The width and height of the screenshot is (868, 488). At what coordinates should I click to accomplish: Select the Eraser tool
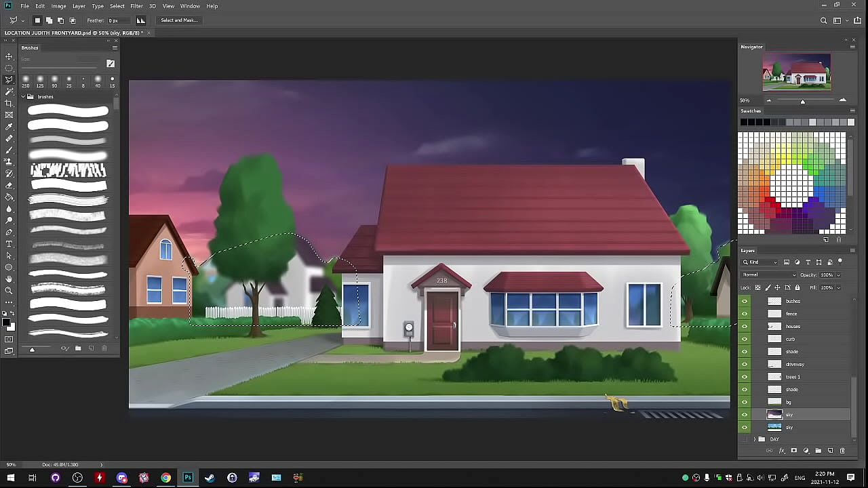tap(9, 185)
